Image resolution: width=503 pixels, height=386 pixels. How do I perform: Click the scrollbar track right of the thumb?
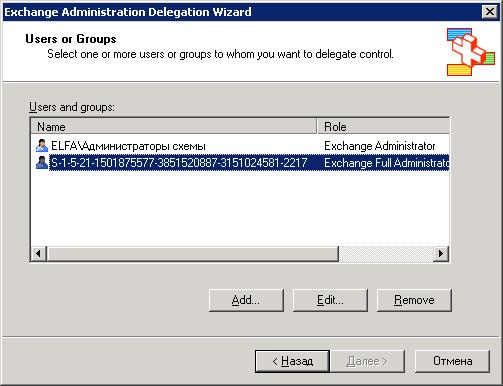click(386, 253)
